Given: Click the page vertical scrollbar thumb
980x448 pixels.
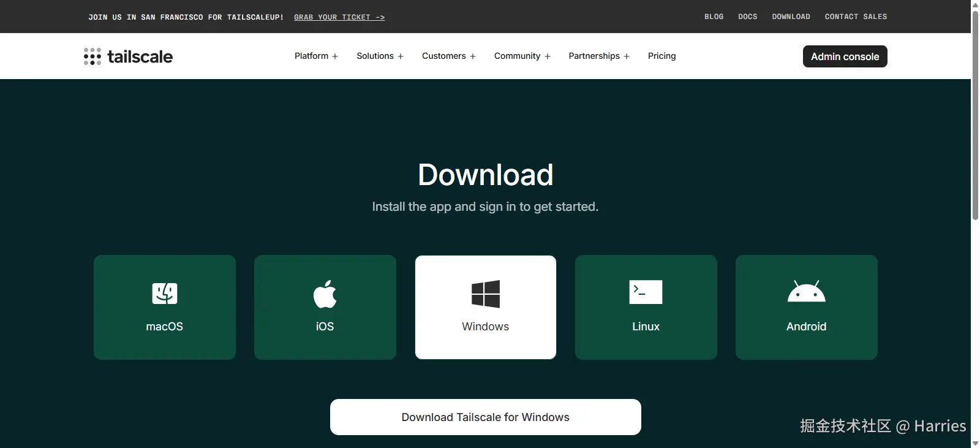Looking at the screenshot, I should pos(975,114).
